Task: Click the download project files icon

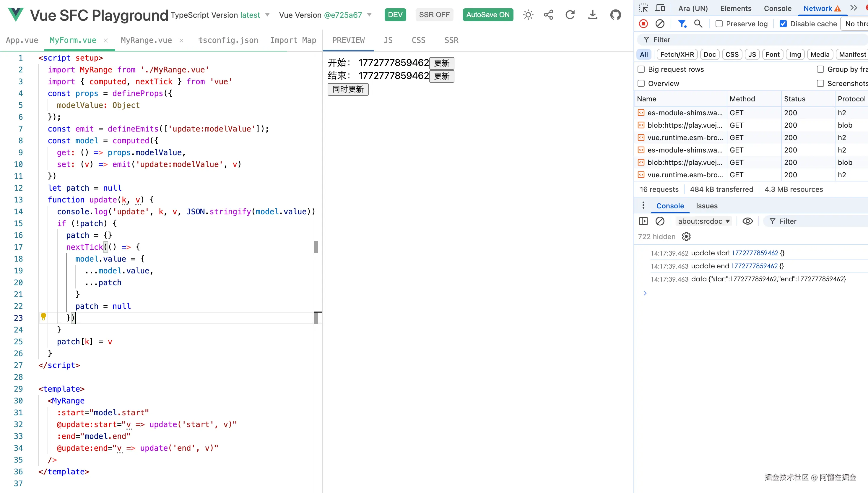Action: click(593, 15)
